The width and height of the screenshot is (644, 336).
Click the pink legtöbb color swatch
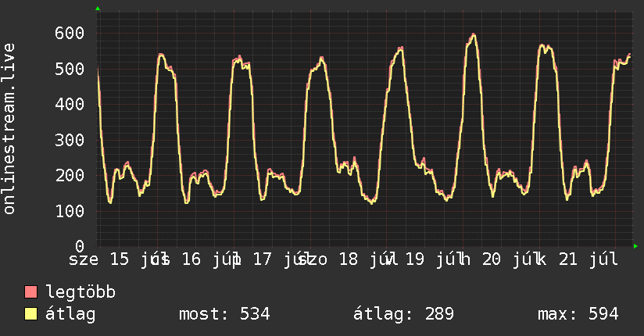(x=30, y=291)
